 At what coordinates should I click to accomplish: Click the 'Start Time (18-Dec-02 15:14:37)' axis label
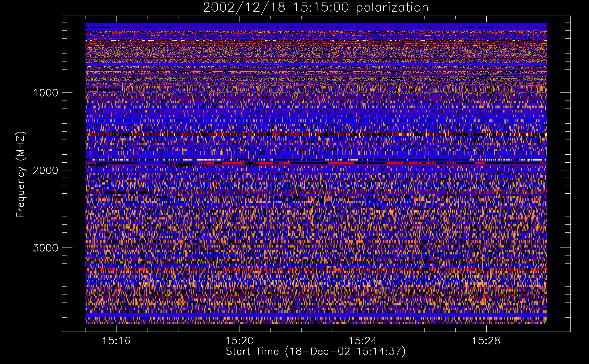click(316, 352)
